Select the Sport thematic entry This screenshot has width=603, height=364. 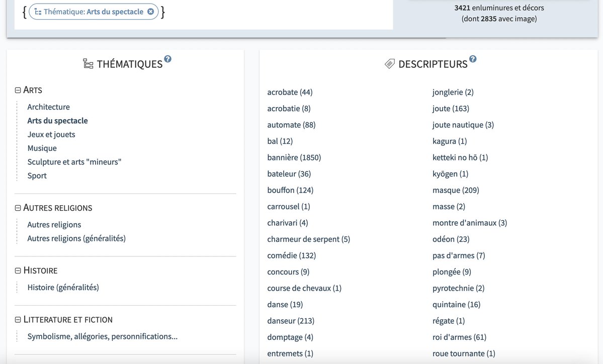click(x=37, y=175)
